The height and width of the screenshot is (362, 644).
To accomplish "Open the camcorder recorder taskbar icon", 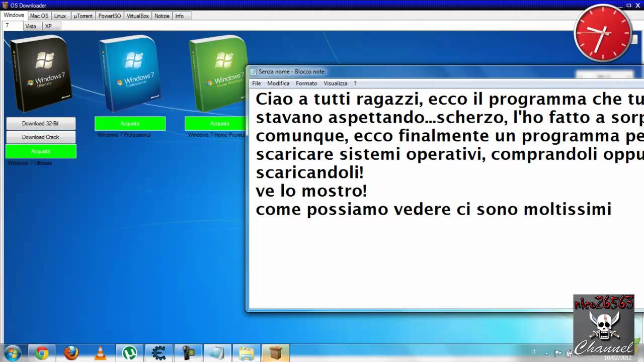I will coord(188,353).
